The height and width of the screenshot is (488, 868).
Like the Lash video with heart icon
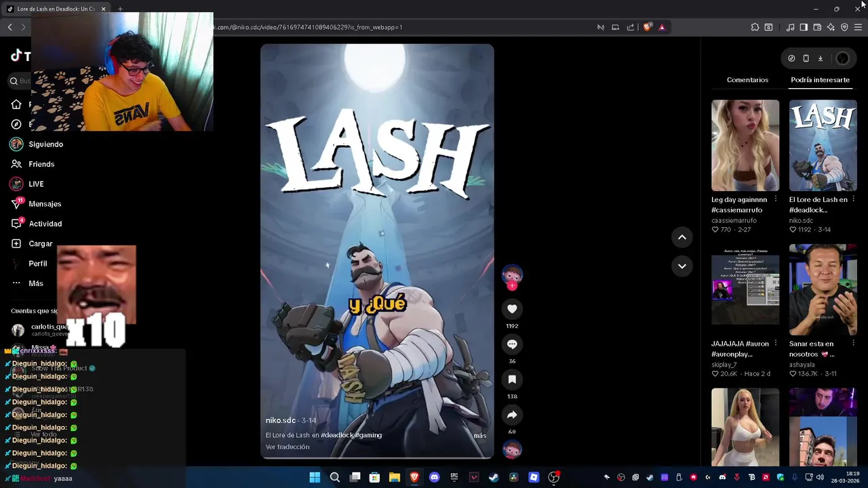tap(512, 309)
